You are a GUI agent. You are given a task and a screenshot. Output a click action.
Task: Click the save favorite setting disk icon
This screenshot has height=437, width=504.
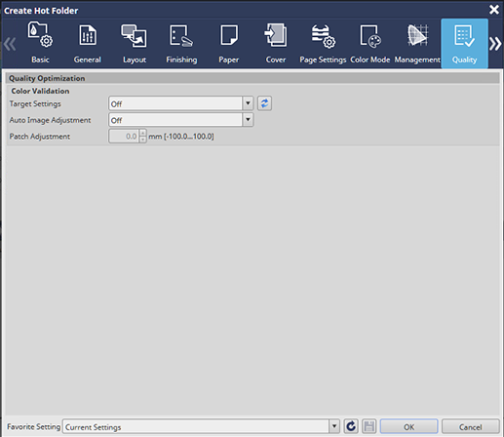tap(369, 426)
